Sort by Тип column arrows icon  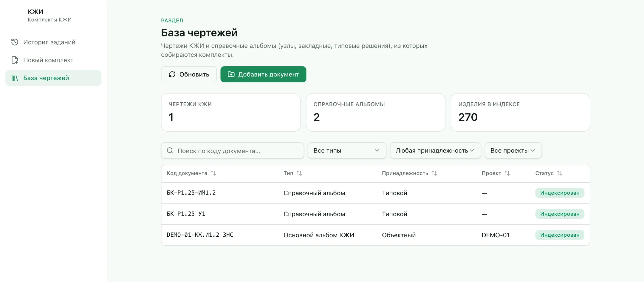[299, 173]
